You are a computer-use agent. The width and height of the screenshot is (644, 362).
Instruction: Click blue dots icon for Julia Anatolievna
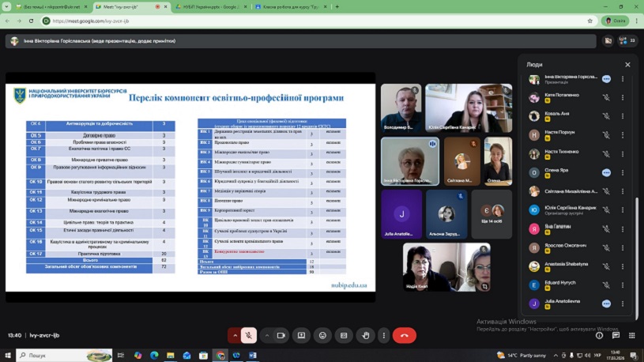pos(606,304)
